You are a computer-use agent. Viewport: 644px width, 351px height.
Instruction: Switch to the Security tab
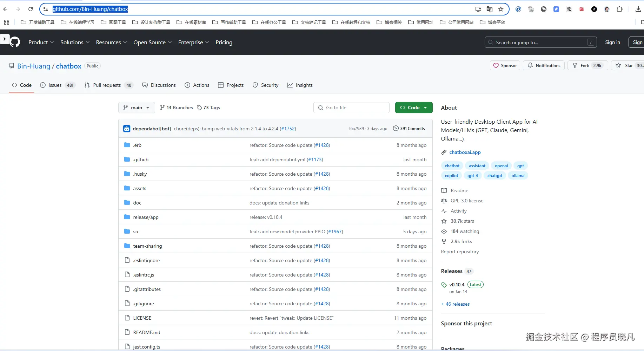click(x=265, y=85)
